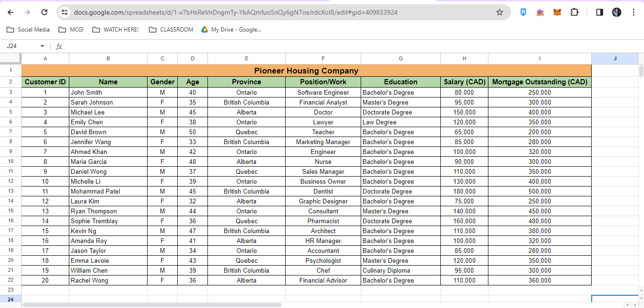The height and width of the screenshot is (308, 644).
Task: Select row 24 header
Action: (10, 300)
